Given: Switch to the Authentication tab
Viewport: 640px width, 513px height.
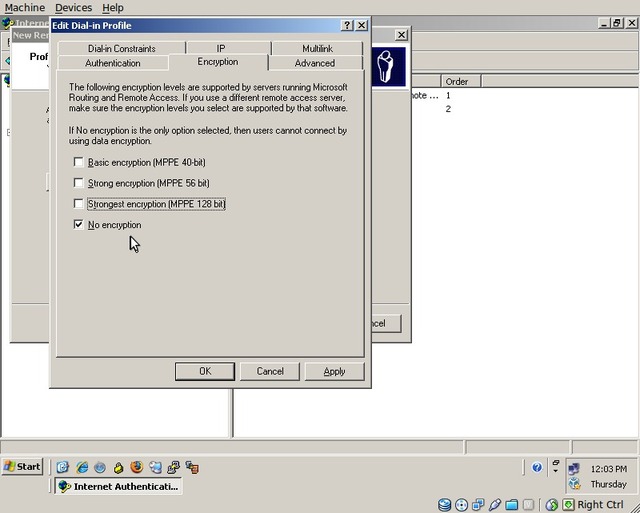Looking at the screenshot, I should [x=113, y=63].
